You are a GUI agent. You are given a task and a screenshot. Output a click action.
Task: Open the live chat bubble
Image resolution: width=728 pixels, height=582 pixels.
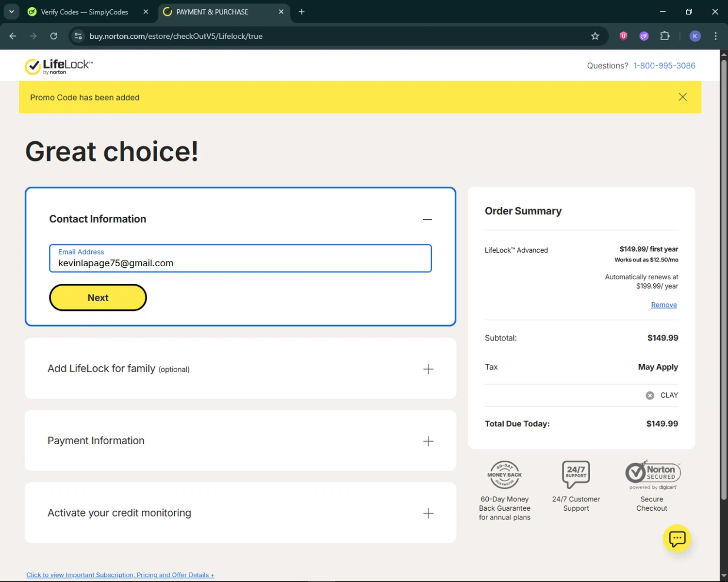click(677, 538)
